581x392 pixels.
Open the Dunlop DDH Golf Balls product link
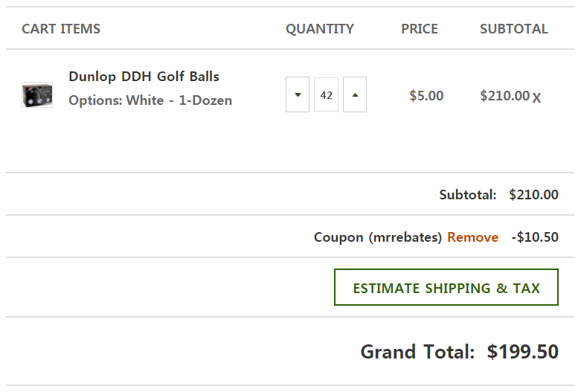coord(144,77)
